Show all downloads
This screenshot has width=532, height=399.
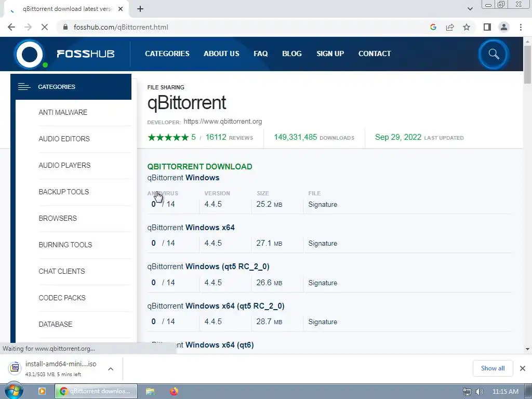(x=493, y=368)
